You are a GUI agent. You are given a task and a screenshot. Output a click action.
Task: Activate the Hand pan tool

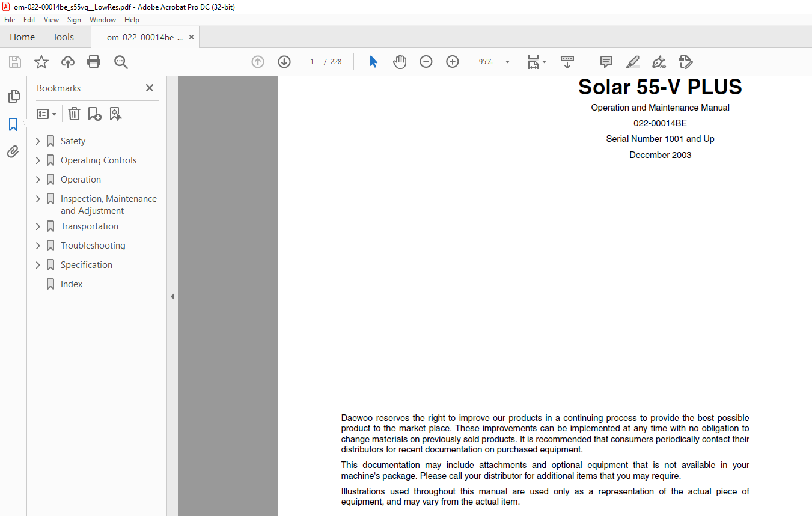400,62
